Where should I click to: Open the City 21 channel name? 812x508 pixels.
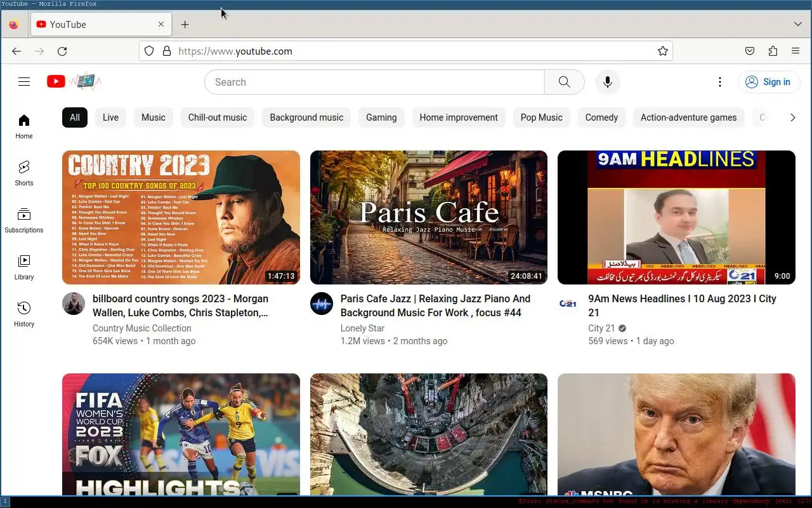coord(601,328)
